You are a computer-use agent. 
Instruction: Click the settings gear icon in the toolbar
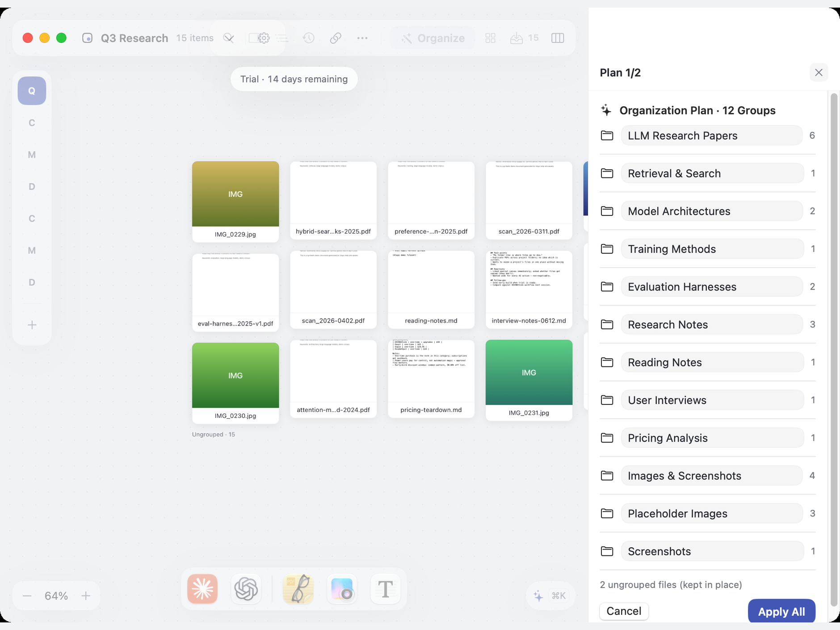(264, 38)
